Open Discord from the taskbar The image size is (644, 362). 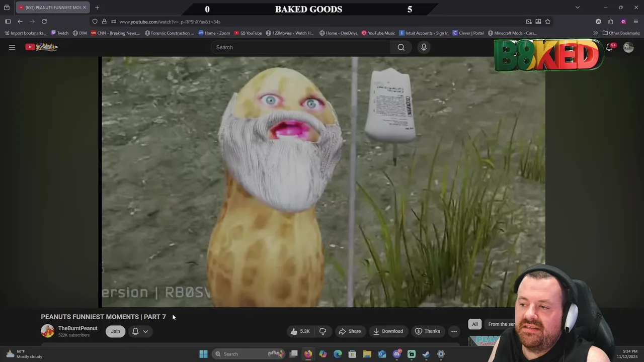click(x=397, y=354)
